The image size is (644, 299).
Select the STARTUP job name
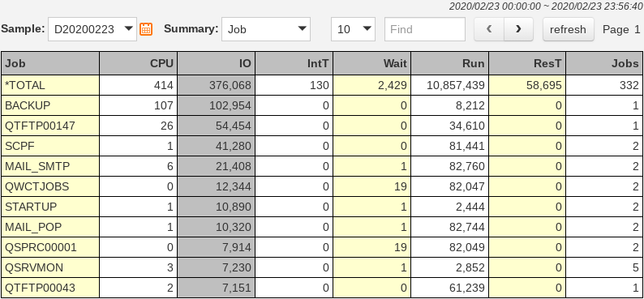point(31,207)
